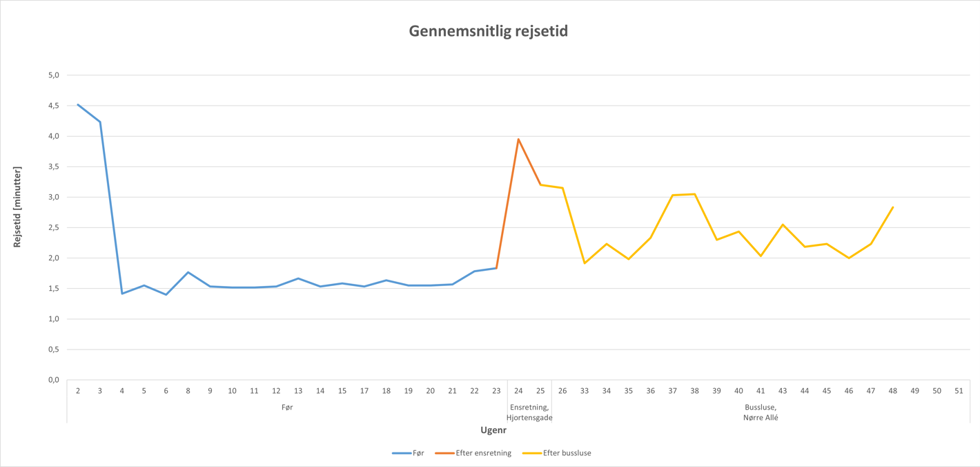Click the yellow line endpoint at week 48

click(893, 207)
